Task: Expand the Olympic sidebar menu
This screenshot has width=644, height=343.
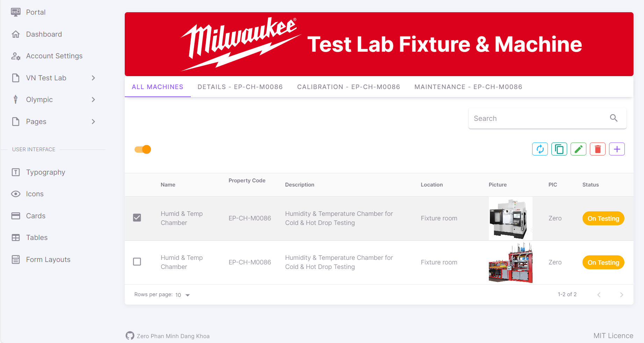Action: click(x=53, y=100)
